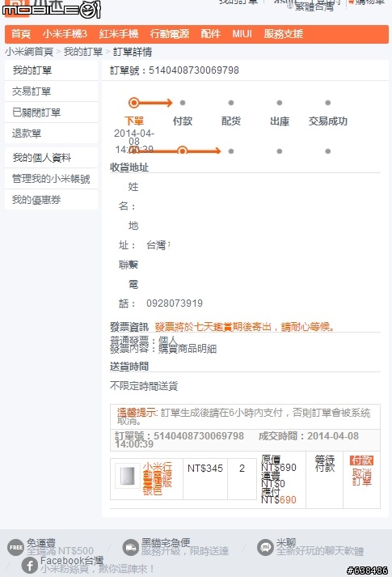Select the 溫馨提示 reminder label
392x577 pixels.
137,413
